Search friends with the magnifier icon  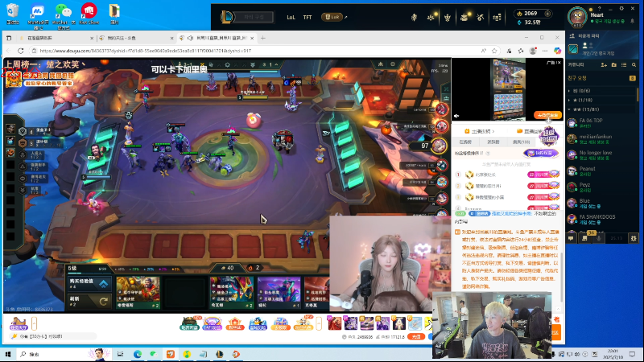click(634, 65)
